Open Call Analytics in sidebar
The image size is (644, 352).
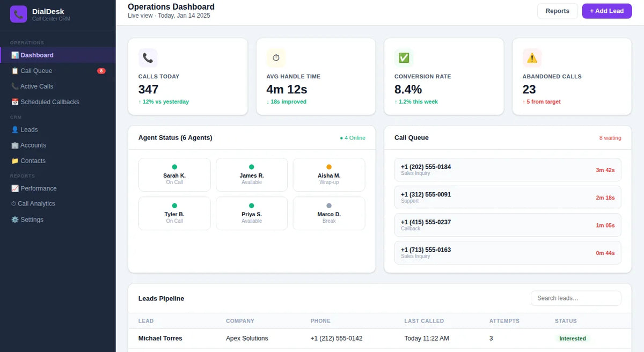[58, 204]
